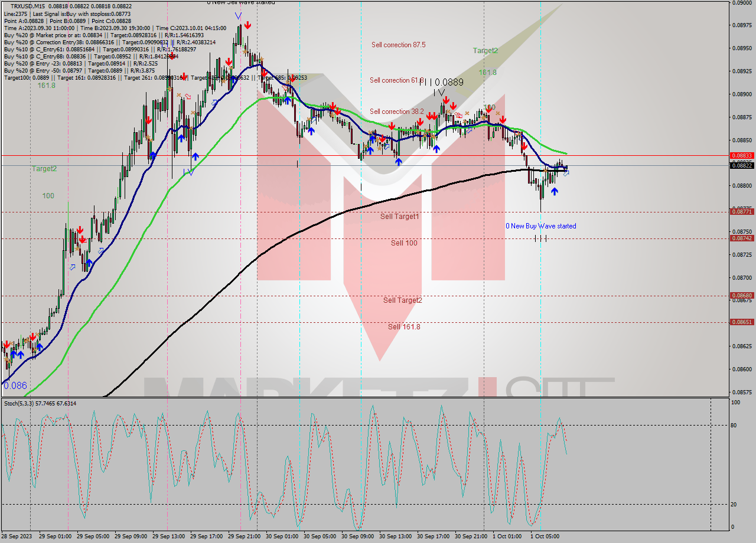The image size is (756, 543).
Task: Click the red down arrow beside the highest peak
Action: [x=247, y=25]
